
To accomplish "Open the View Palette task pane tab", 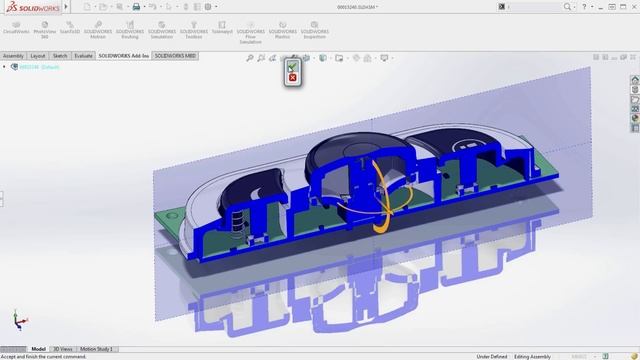I will tap(635, 109).
